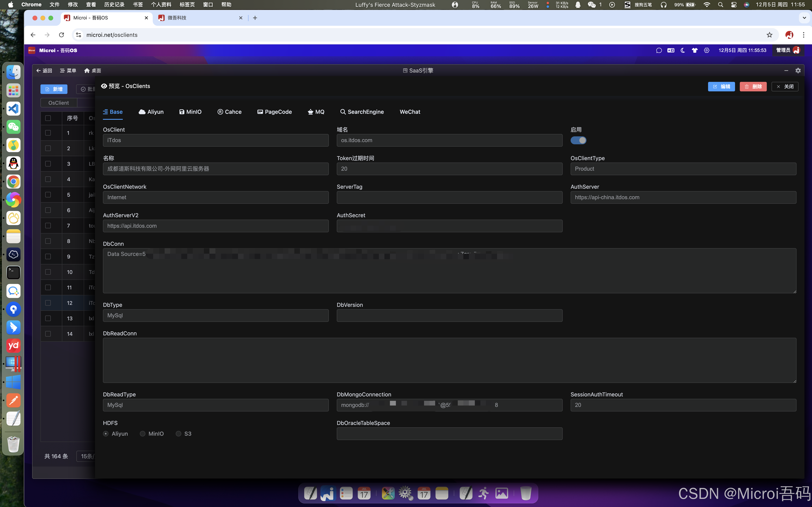Toggle the 启用 switch
The height and width of the screenshot is (507, 812).
click(x=579, y=141)
